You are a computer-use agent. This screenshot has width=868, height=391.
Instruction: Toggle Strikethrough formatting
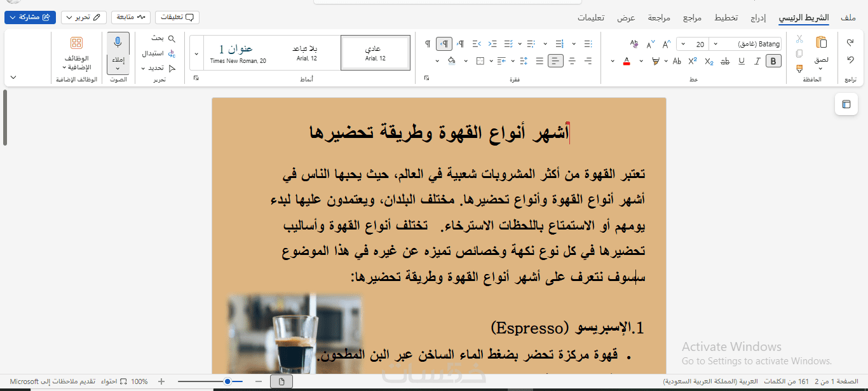pyautogui.click(x=725, y=61)
